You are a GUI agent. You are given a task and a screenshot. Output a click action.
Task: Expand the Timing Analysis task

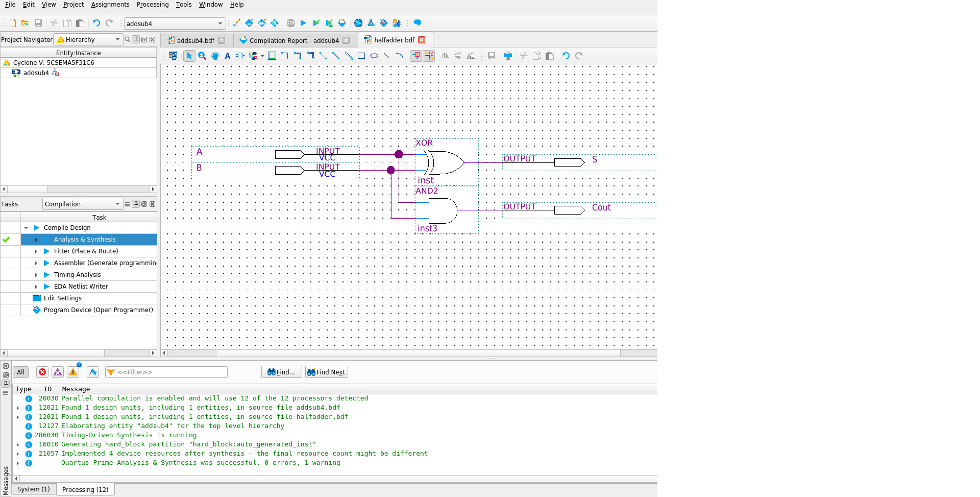click(x=36, y=275)
